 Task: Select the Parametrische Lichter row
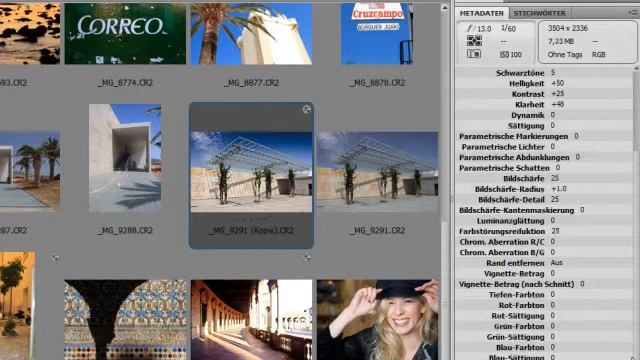coord(544,147)
